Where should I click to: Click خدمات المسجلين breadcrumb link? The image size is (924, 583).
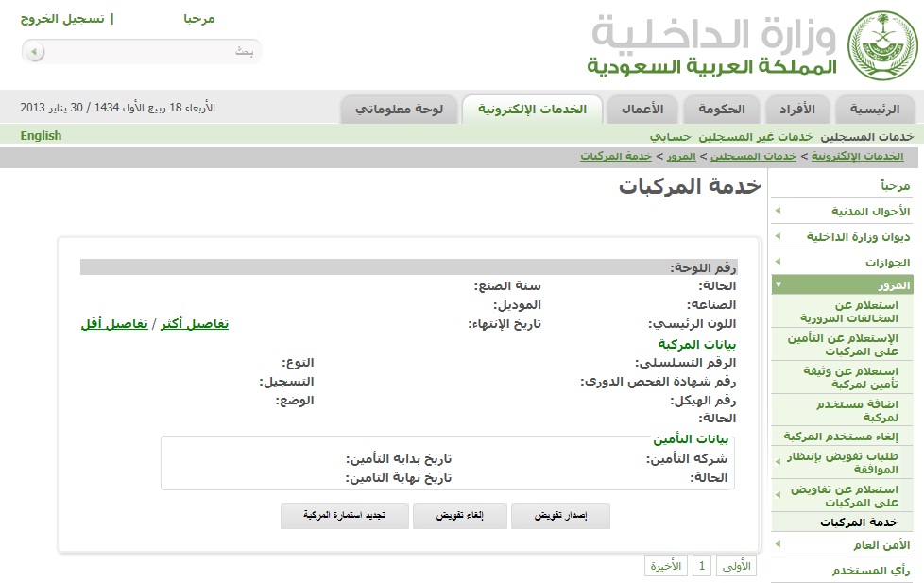[753, 156]
